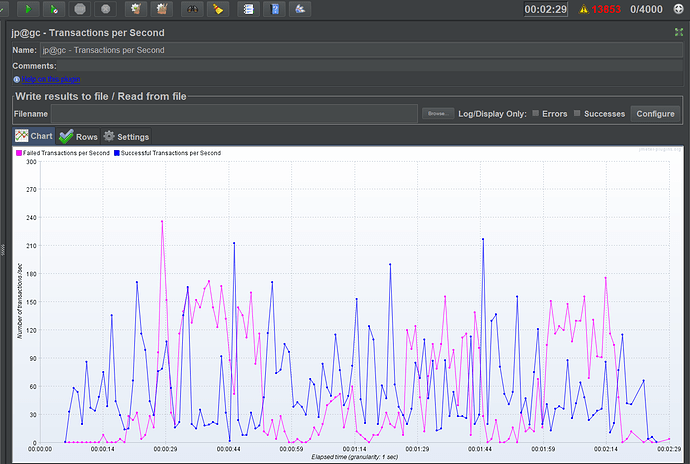Click 'Elapsed time (granularity: 1 sec)' axis title
The image size is (690, 464).
click(355, 457)
